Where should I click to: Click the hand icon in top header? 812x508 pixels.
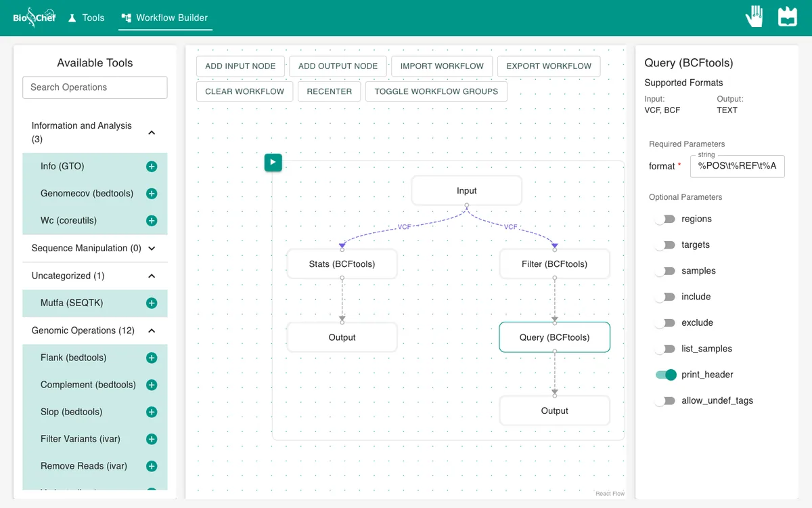754,17
